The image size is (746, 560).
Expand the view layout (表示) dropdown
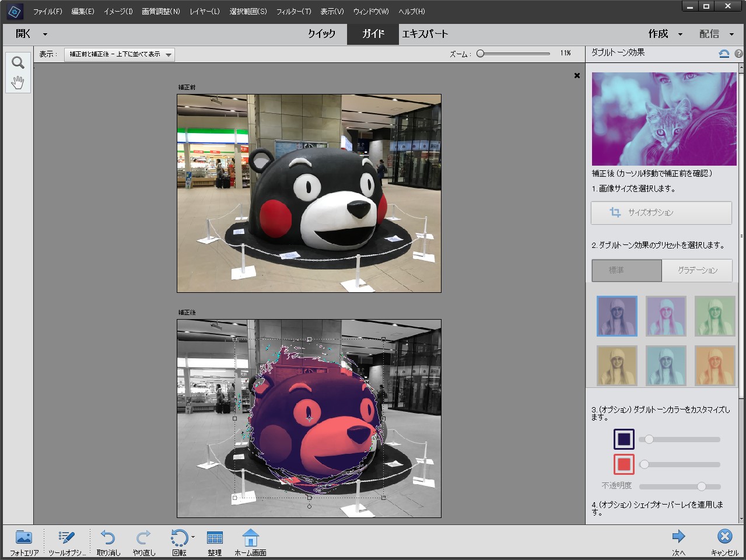tap(120, 54)
